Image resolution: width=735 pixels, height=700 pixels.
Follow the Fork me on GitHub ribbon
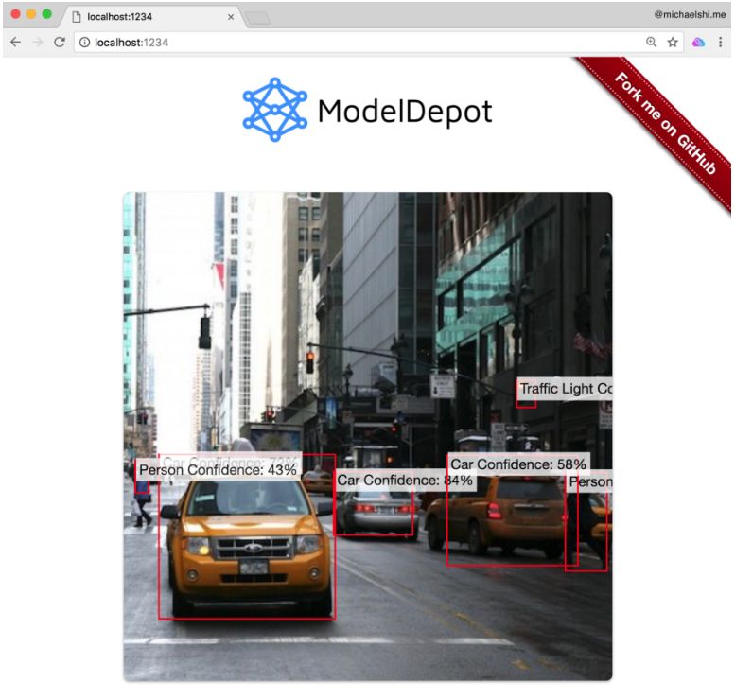[x=666, y=123]
